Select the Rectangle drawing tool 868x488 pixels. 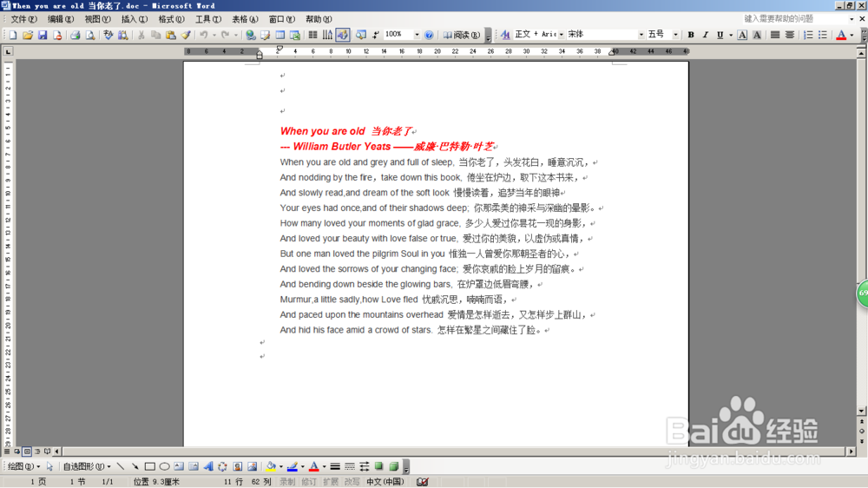click(x=149, y=466)
